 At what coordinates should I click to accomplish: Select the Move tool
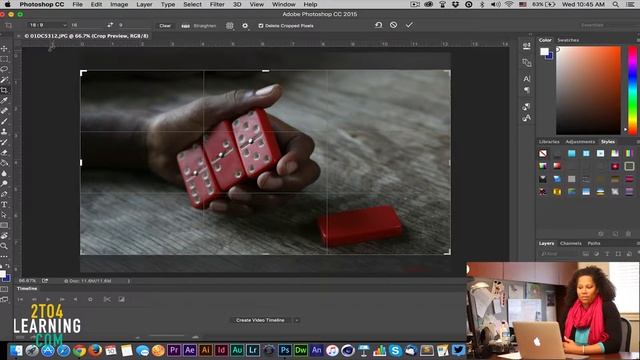coord(4,49)
